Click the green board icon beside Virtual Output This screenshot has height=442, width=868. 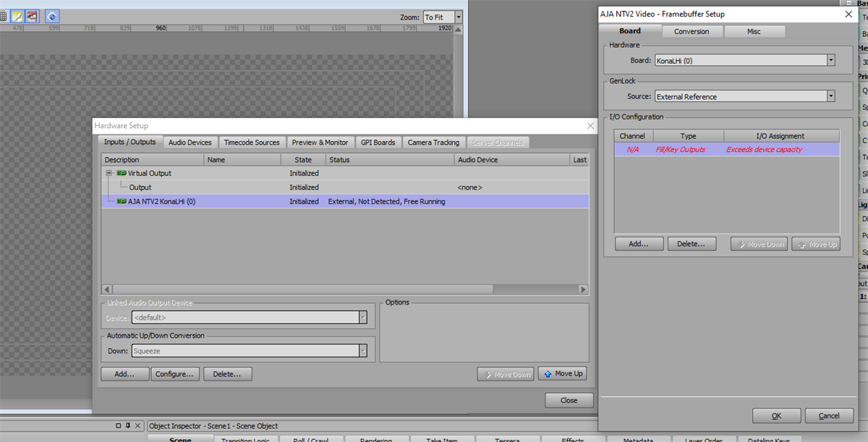(122, 173)
